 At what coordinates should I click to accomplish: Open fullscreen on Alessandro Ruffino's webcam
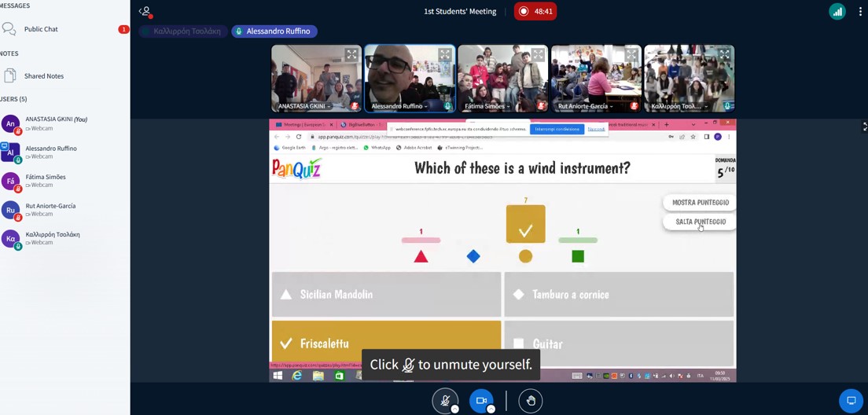click(x=445, y=54)
